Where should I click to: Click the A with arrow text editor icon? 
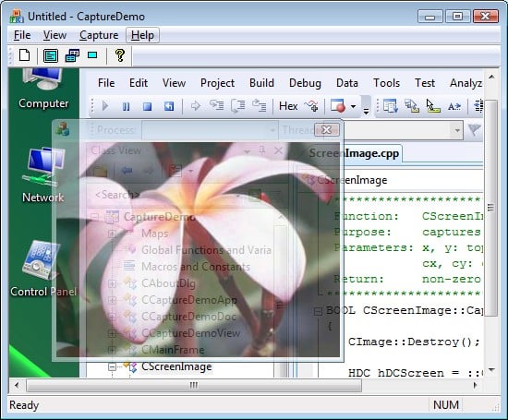pos(454,106)
